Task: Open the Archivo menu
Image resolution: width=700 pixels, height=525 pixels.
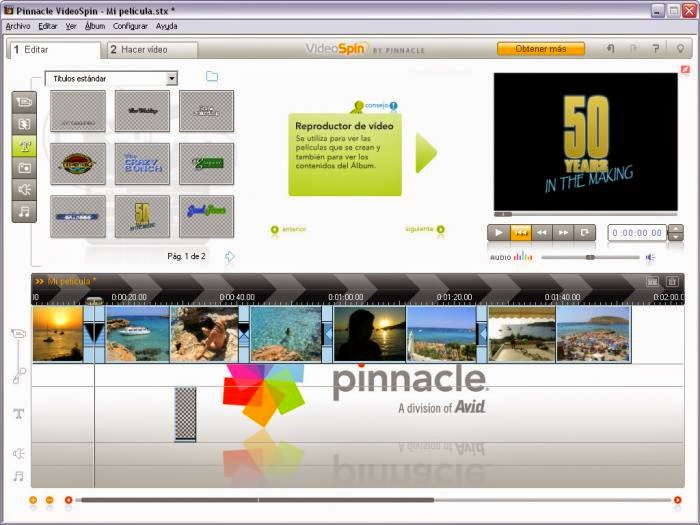Action: [18, 26]
